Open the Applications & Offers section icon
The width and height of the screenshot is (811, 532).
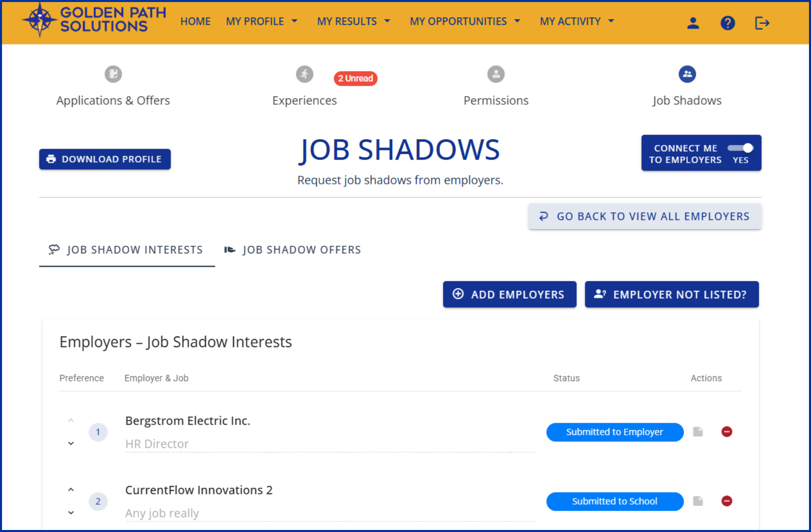[x=113, y=74]
